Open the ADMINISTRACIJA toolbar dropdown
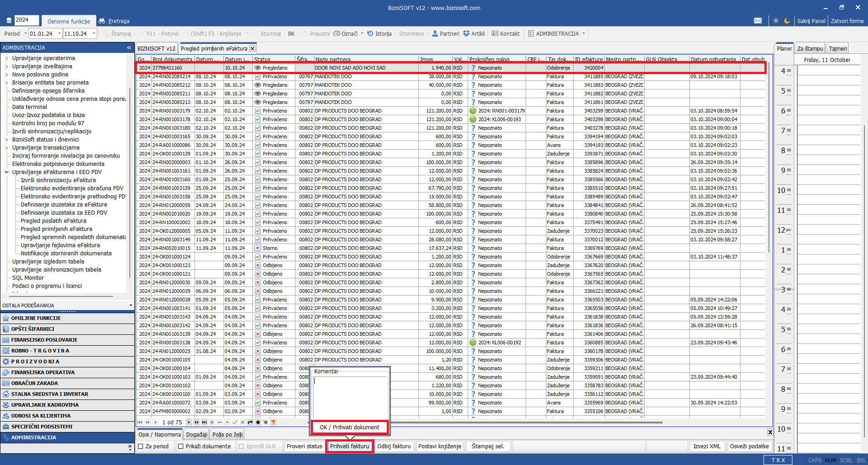Screen dimensions: 868x465 (x=583, y=34)
